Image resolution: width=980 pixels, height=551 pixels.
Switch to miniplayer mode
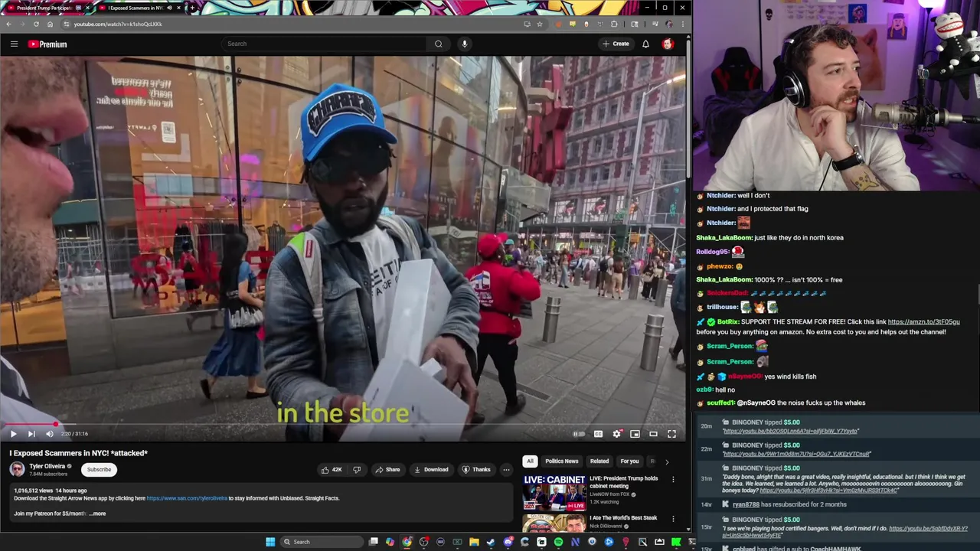tap(635, 434)
